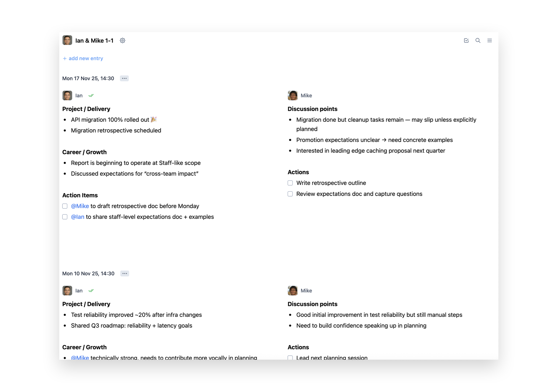The width and height of the screenshot is (555, 392).
Task: Open the 1-1 settings gear icon
Action: tap(122, 40)
